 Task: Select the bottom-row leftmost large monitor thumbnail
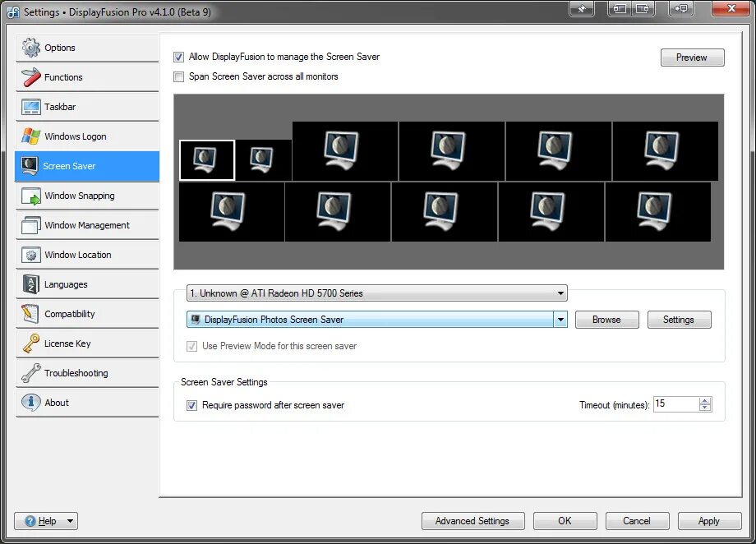coord(232,212)
